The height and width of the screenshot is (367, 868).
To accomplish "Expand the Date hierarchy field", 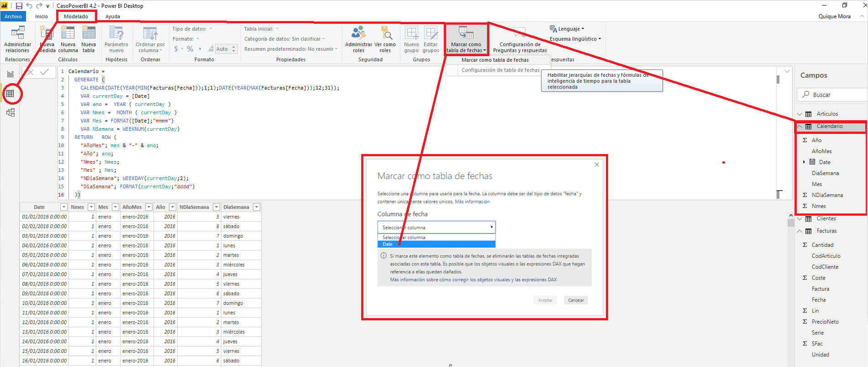I will coord(804,162).
